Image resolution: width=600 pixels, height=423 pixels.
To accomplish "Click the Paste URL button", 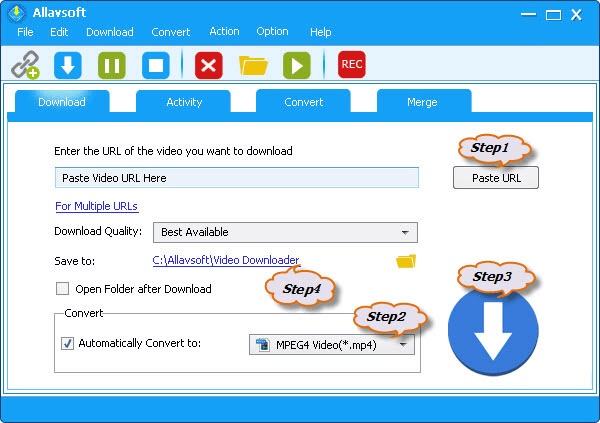I will 496,178.
